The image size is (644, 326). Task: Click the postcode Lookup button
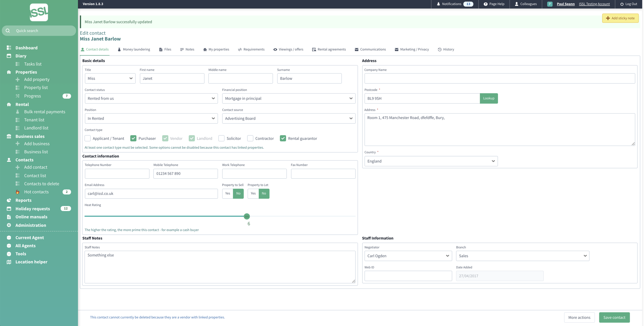[489, 98]
